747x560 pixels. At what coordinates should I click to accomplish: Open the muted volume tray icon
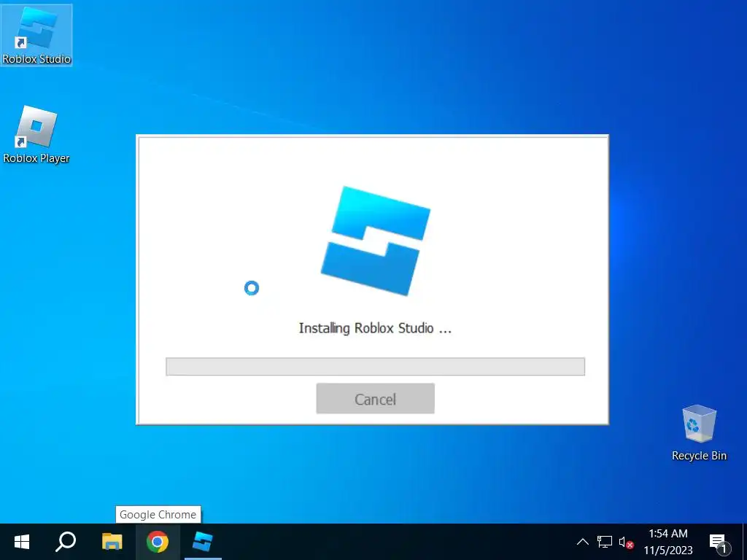click(625, 542)
